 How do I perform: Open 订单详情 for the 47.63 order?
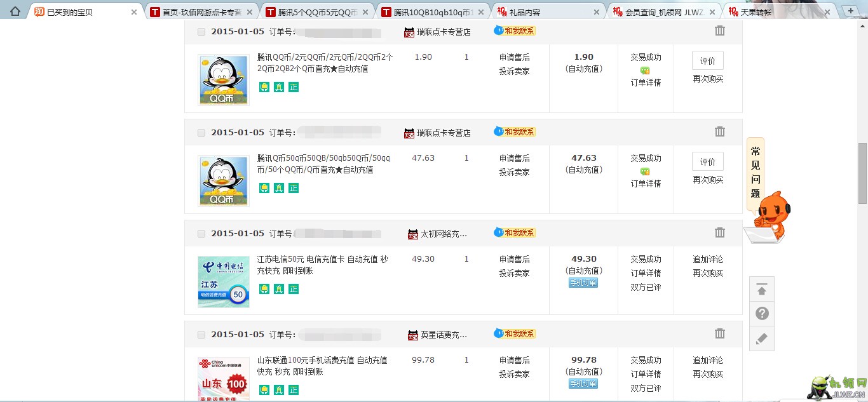click(646, 184)
